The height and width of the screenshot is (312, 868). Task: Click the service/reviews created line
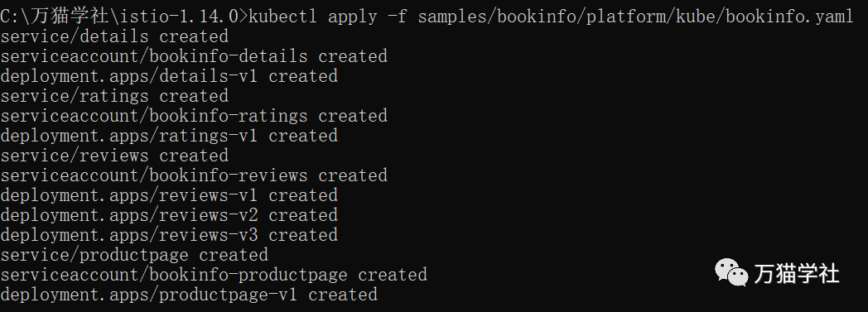click(114, 156)
